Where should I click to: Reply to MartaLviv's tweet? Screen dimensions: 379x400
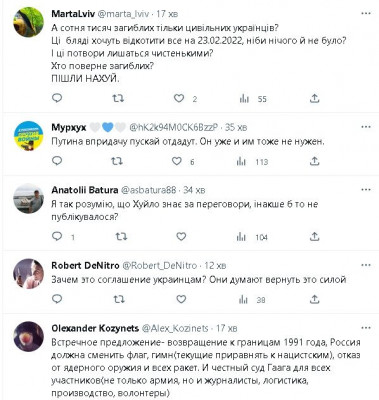coord(57,98)
